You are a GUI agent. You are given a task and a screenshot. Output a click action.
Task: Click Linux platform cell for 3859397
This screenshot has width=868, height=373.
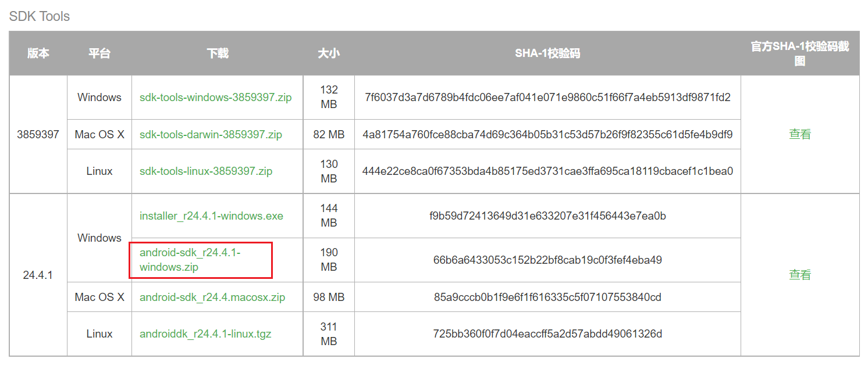(99, 171)
